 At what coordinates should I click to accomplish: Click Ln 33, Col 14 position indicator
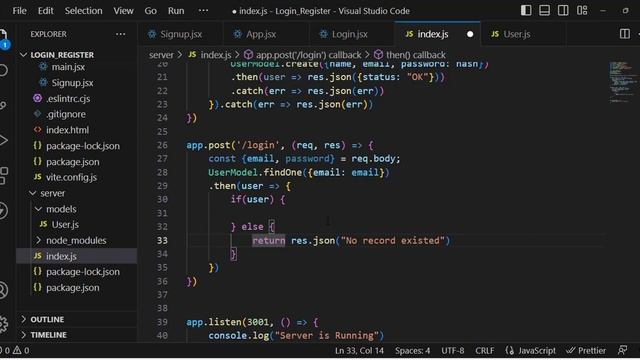tap(359, 351)
